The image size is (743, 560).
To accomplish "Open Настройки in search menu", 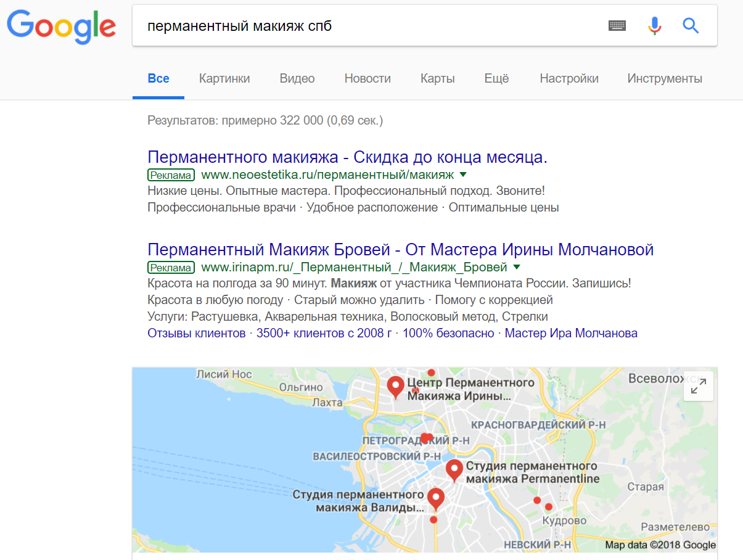I will [569, 78].
